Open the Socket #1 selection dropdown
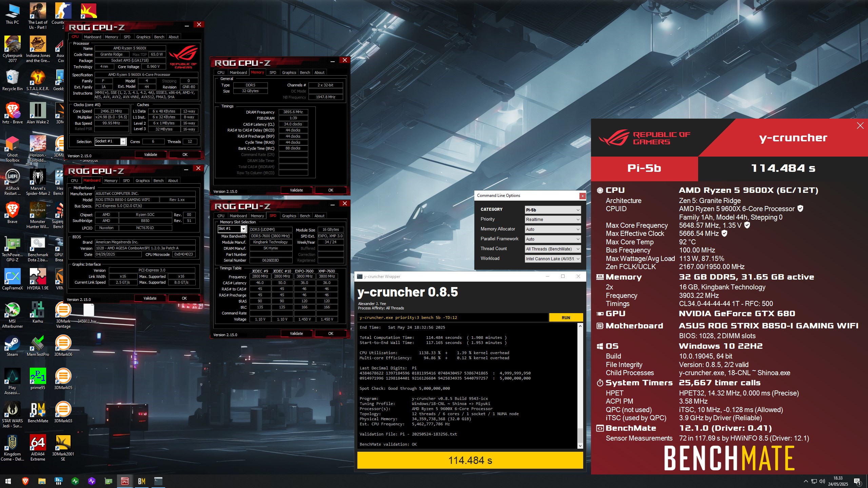 pos(110,141)
